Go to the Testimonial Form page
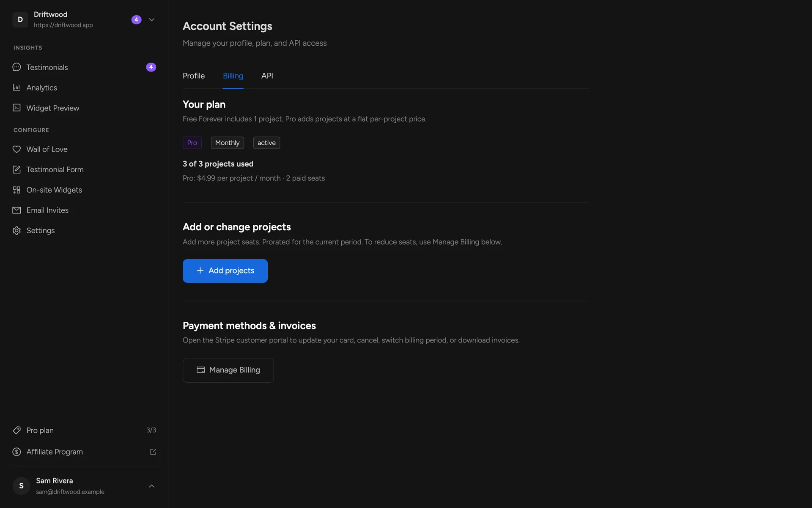 (x=85, y=169)
